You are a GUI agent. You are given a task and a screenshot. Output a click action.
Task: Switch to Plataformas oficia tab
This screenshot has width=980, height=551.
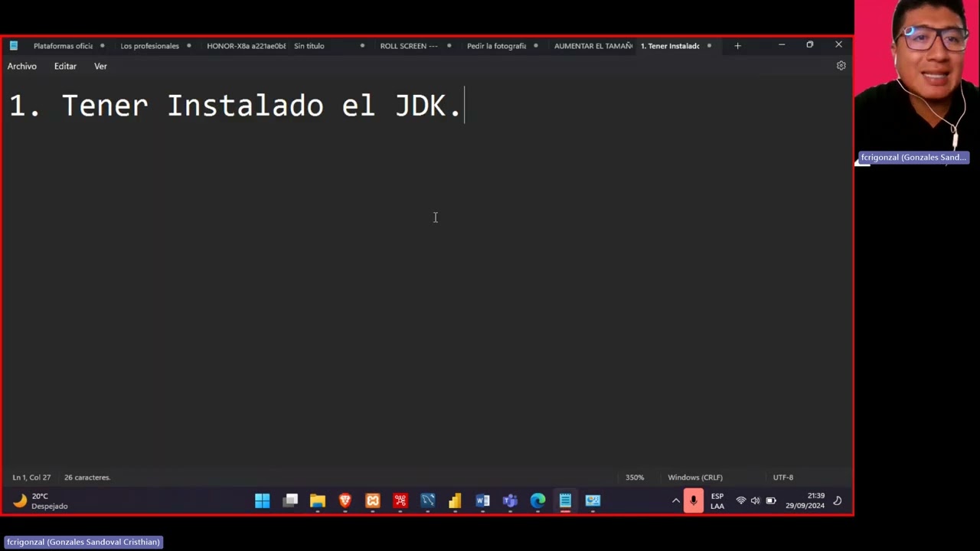63,46
